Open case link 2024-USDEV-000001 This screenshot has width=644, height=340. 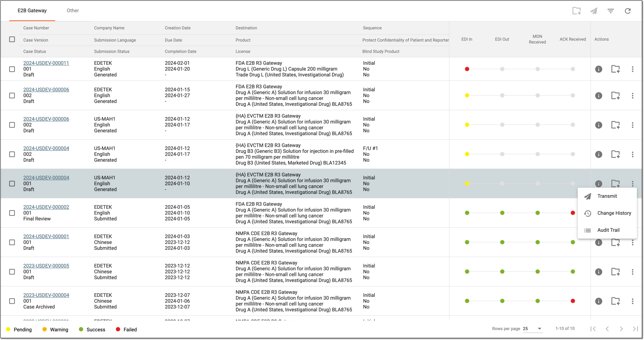(46, 236)
